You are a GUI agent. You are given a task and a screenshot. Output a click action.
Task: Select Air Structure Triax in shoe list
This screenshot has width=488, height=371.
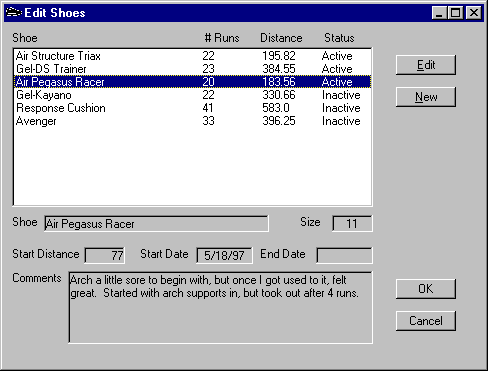tap(193, 56)
